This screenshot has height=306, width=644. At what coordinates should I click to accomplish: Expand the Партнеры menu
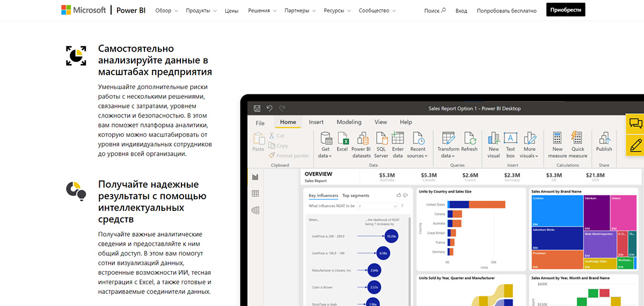(300, 11)
